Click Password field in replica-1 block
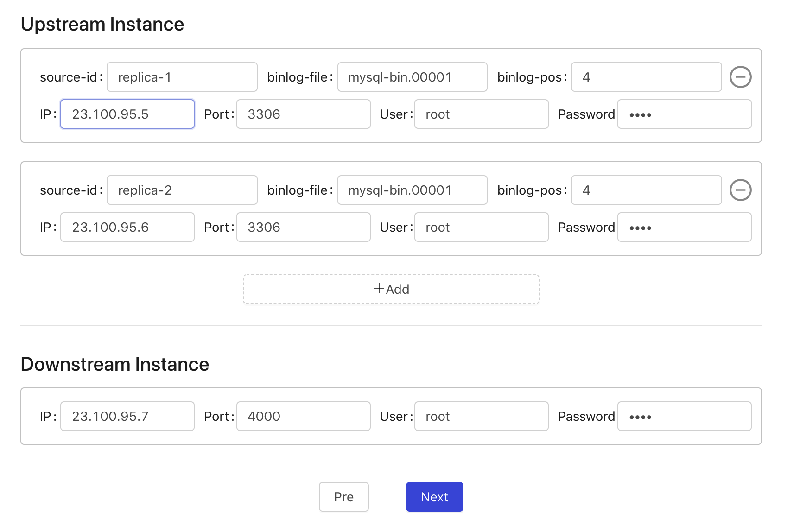 pyautogui.click(x=685, y=114)
